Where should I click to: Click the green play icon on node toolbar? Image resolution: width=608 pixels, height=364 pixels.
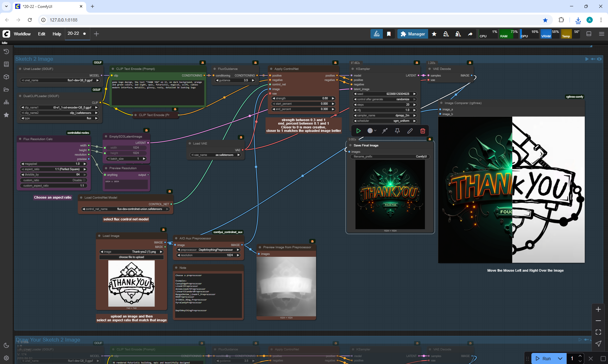pyautogui.click(x=358, y=131)
